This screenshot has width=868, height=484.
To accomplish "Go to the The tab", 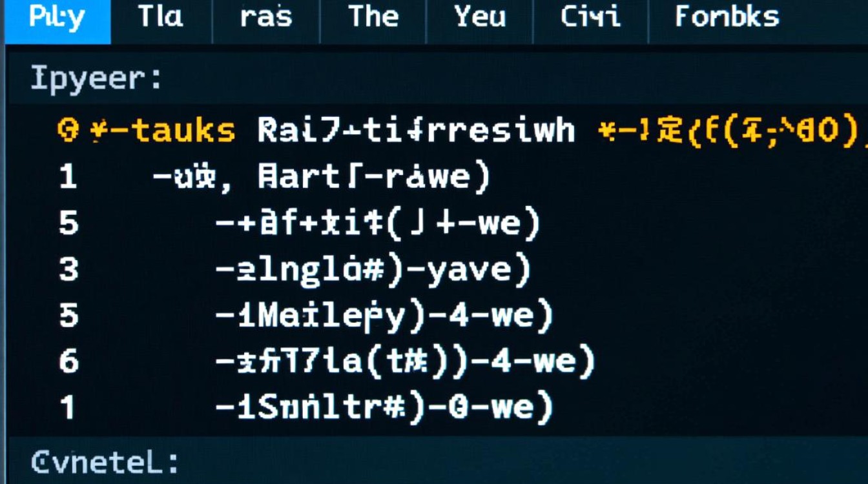I will [373, 17].
